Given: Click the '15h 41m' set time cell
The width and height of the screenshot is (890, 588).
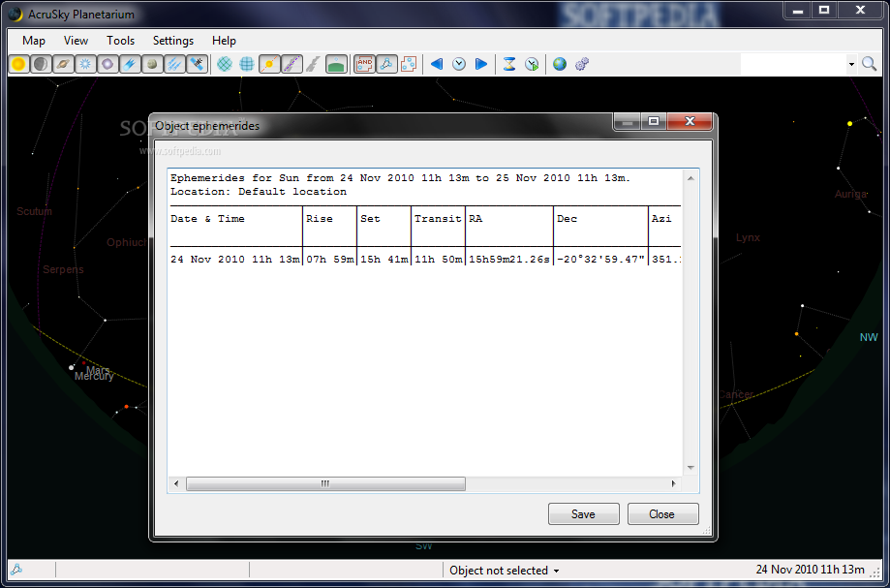Looking at the screenshot, I should point(384,260).
